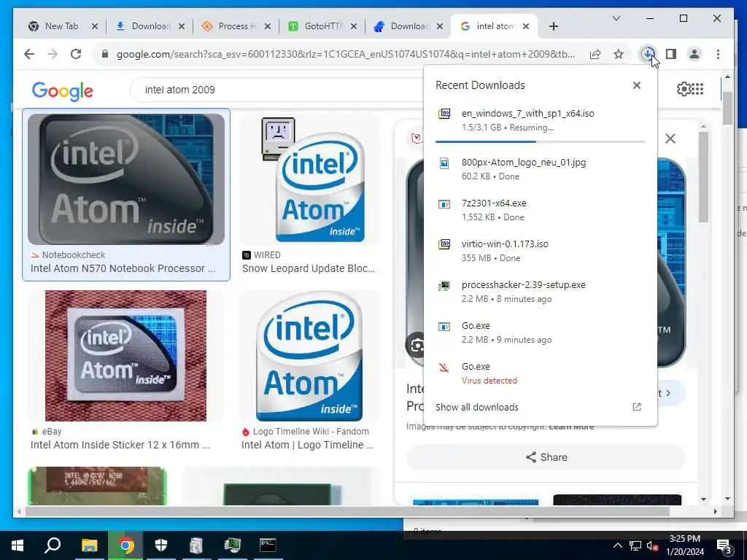Click the ISO file icon for virtio-win

(x=444, y=244)
